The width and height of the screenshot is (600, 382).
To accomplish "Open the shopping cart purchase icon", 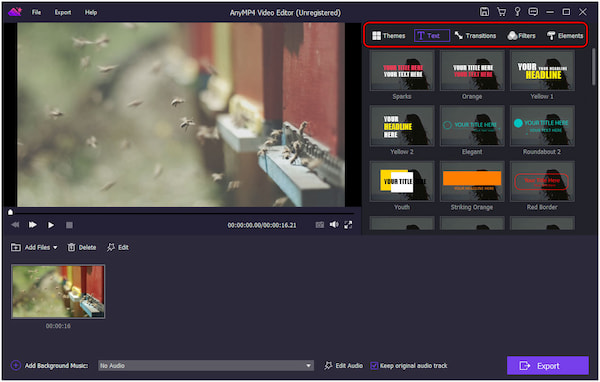I will pyautogui.click(x=501, y=12).
